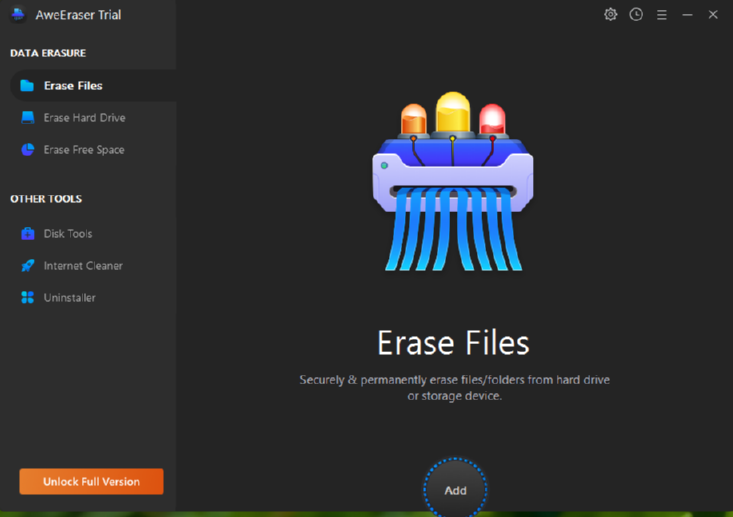
Task: Open settings via the gear icon
Action: [x=610, y=14]
